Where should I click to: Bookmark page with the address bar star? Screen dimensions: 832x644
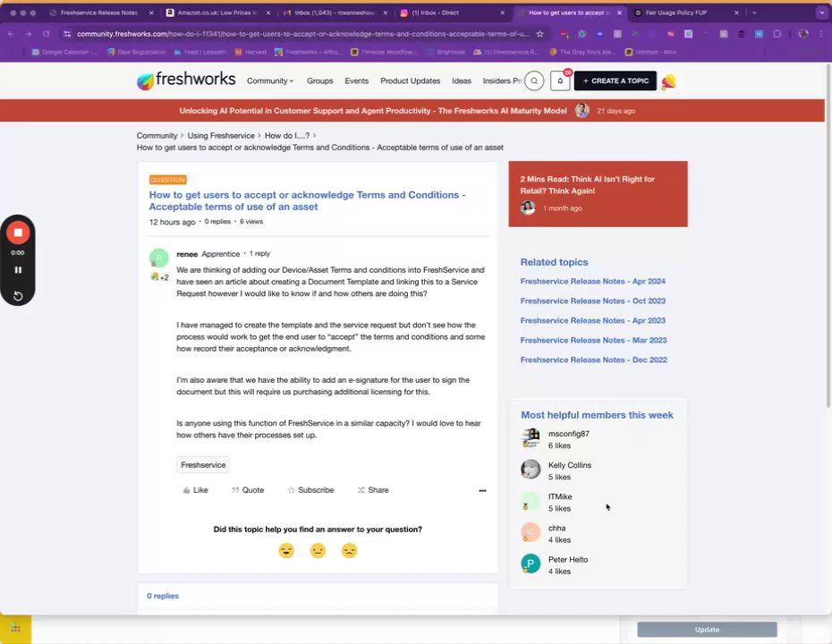pyautogui.click(x=539, y=34)
